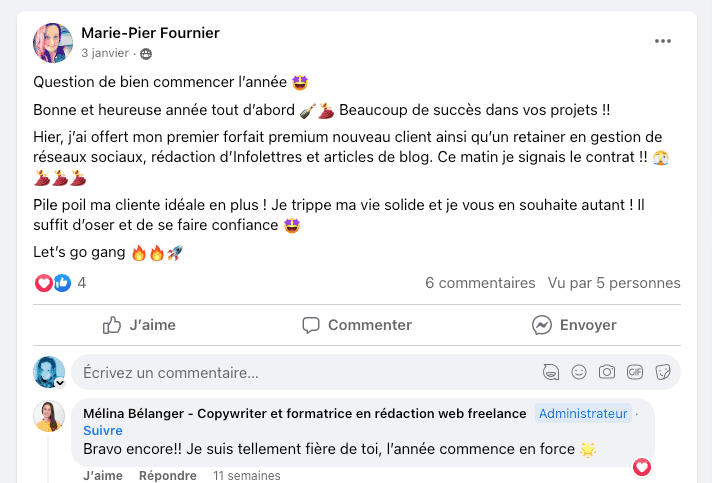This screenshot has height=483, width=712.
Task: Open Marie-Pier Fournier's profile name link
Action: 150,33
